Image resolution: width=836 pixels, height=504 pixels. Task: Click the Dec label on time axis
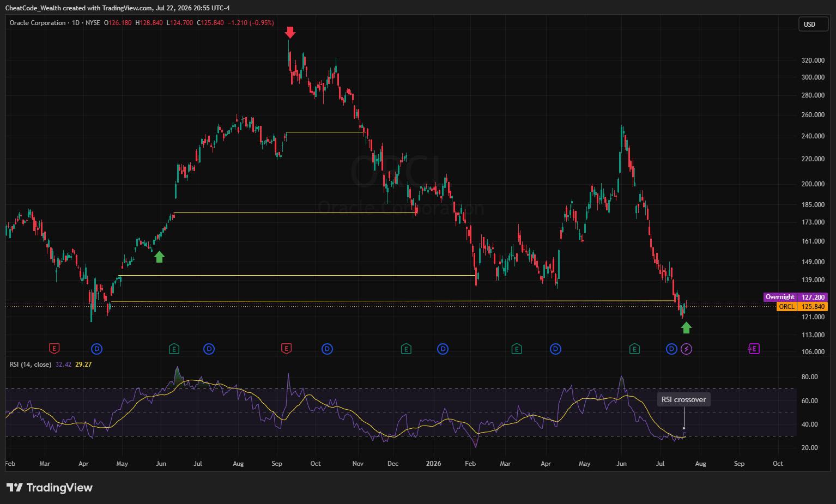click(x=393, y=464)
